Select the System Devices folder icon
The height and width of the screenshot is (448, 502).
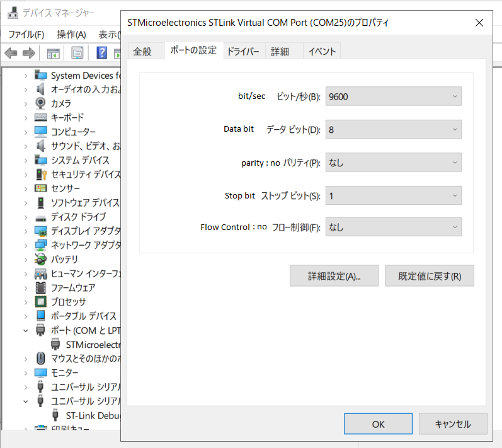(x=41, y=75)
